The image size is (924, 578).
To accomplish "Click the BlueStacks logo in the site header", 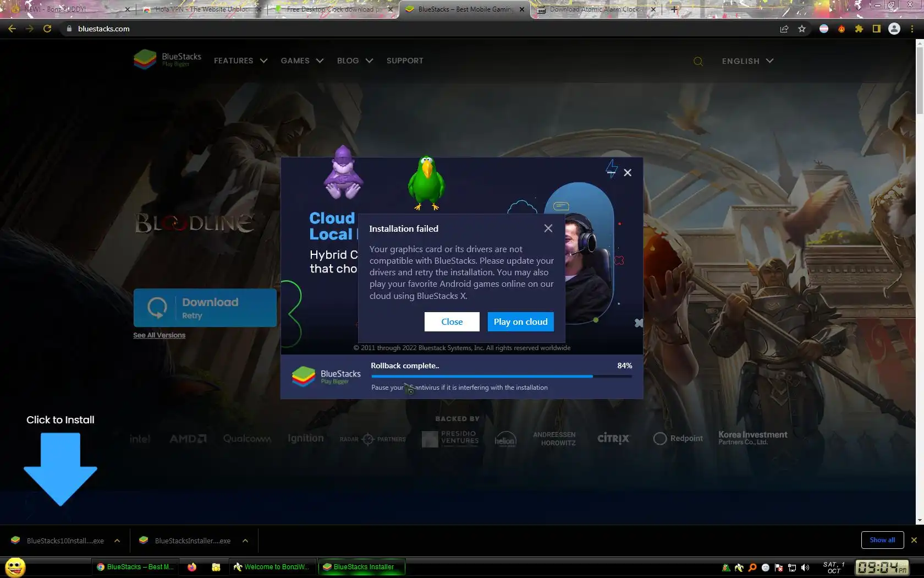I will (x=167, y=59).
